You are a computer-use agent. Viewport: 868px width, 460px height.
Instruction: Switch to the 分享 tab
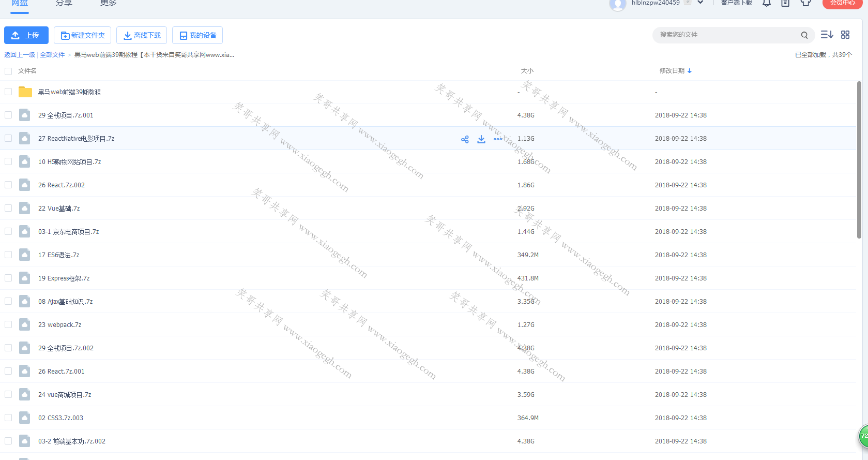[x=64, y=3]
